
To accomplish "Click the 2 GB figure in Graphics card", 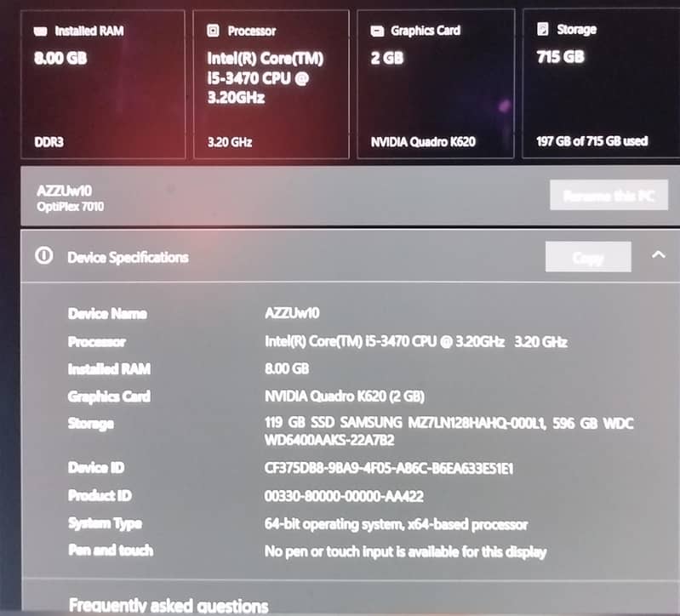I will (387, 58).
